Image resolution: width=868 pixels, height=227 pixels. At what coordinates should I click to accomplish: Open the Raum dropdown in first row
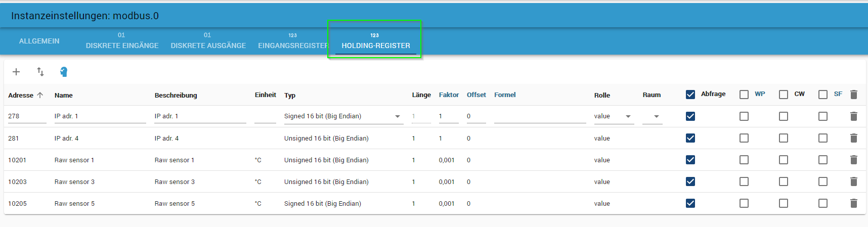656,116
